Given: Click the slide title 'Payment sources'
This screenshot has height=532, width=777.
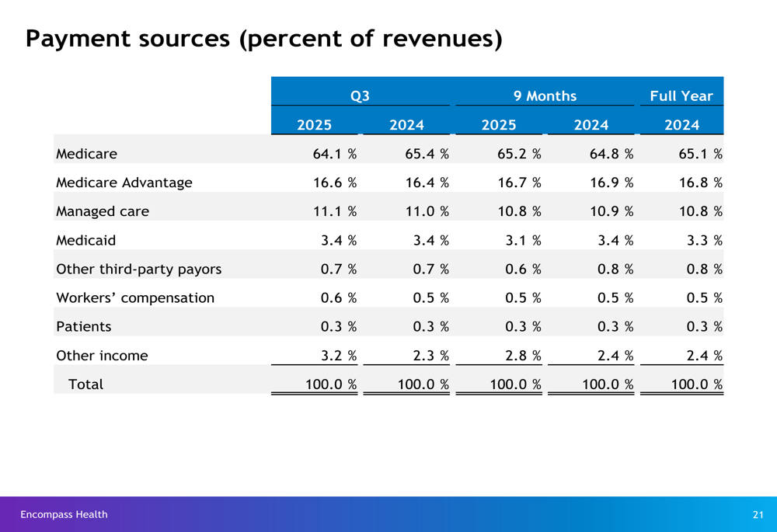Looking at the screenshot, I should click(x=263, y=38).
